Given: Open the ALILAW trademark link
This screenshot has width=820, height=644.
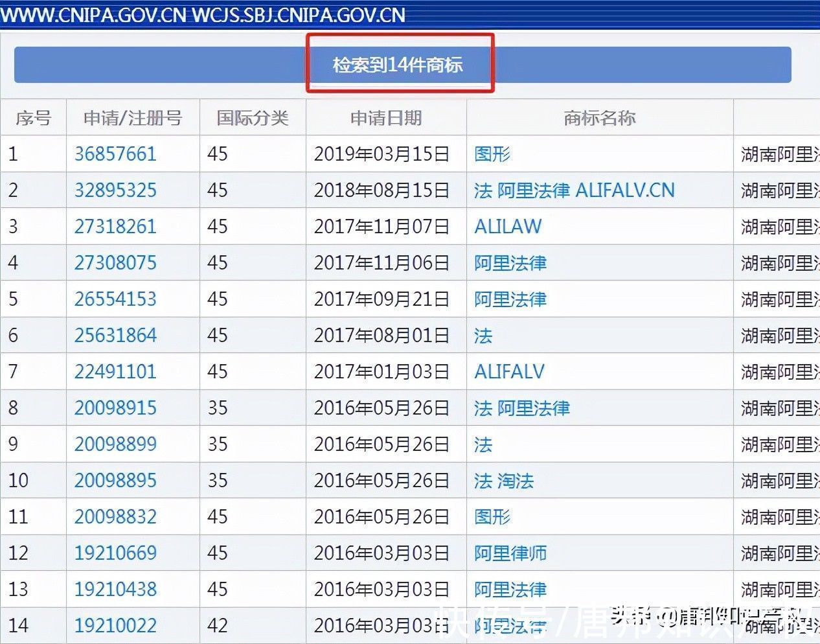Looking at the screenshot, I should point(510,227).
